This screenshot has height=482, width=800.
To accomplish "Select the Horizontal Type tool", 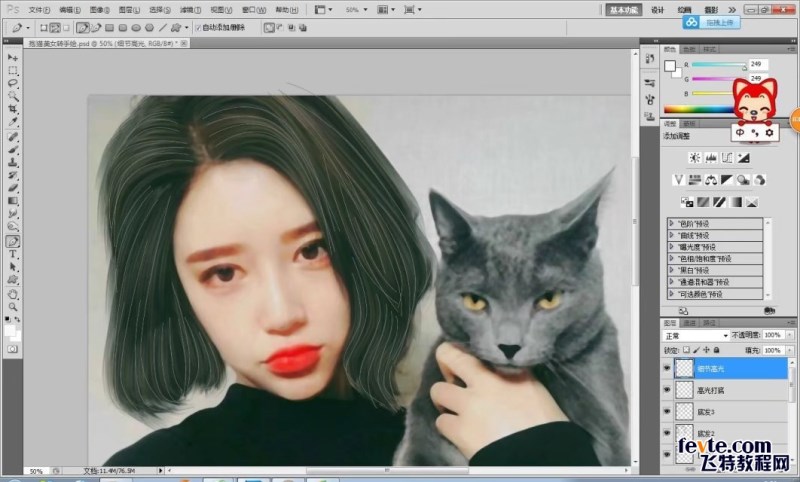I will click(13, 254).
